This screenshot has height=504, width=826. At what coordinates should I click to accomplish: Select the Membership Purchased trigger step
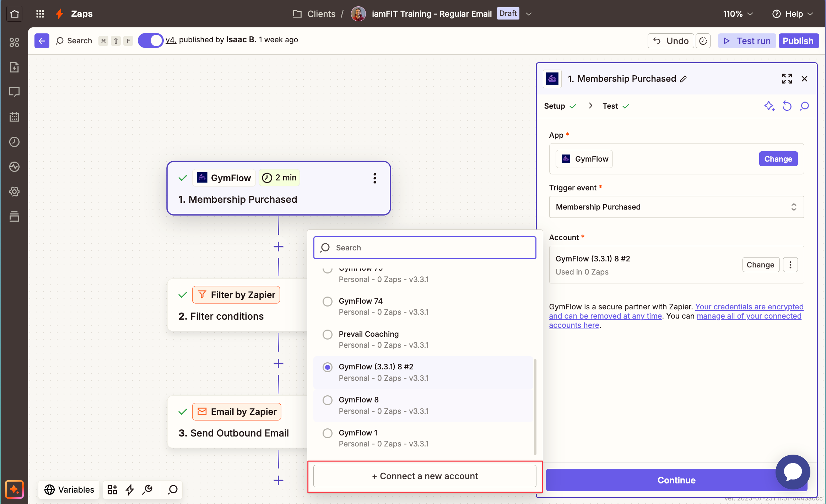point(279,188)
